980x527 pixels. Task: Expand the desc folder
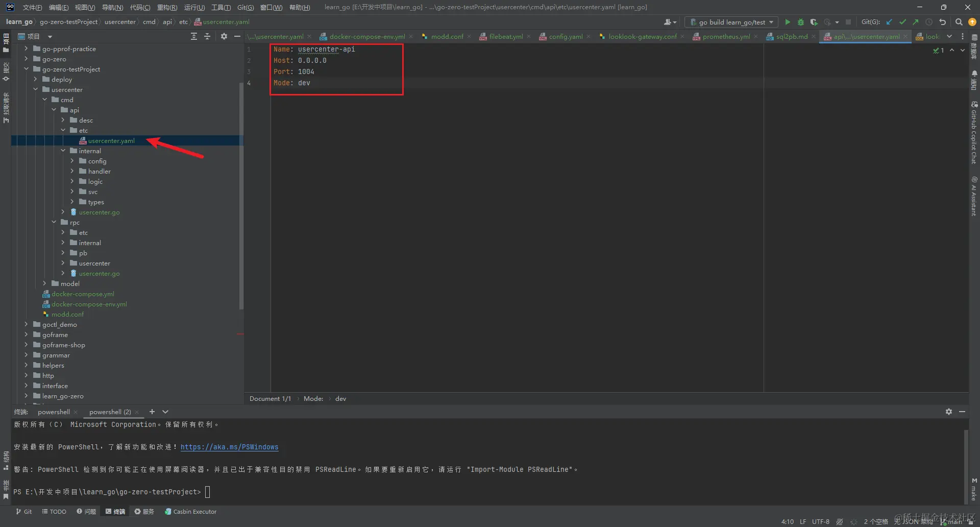click(x=63, y=120)
